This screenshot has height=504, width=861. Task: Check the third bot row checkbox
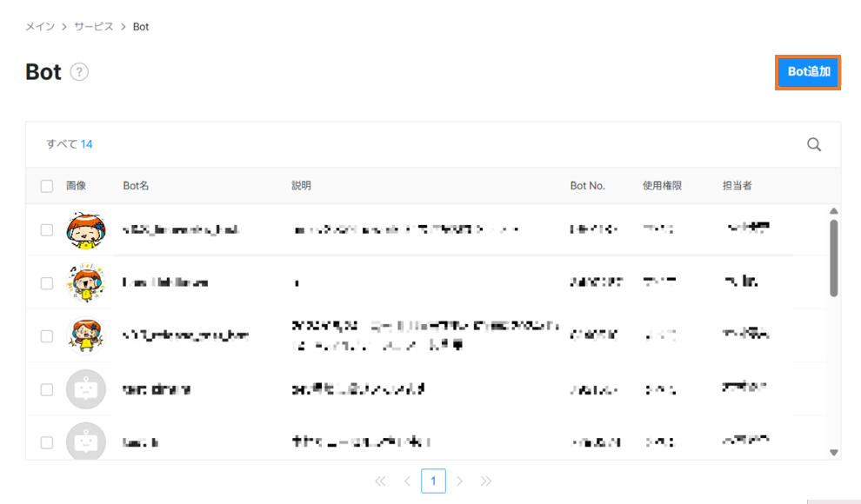[47, 336]
